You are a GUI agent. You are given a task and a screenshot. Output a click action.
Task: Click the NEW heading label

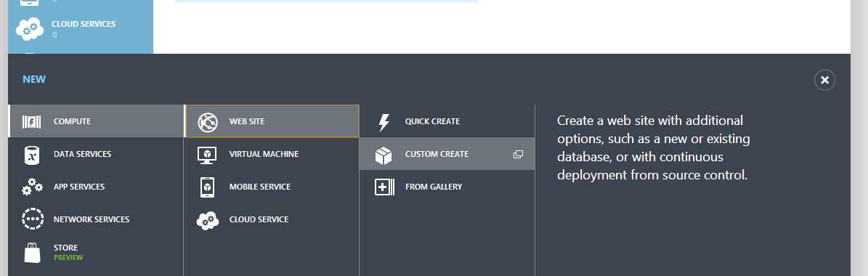tap(34, 79)
